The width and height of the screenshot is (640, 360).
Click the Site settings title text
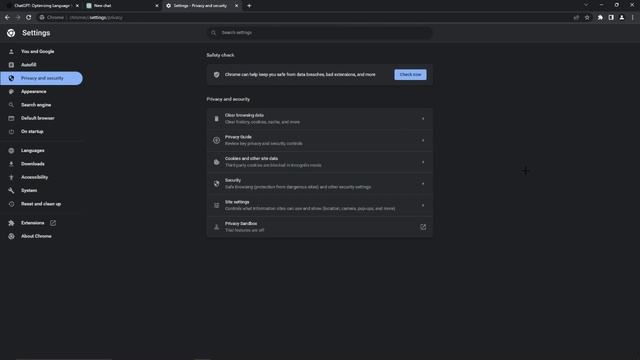coord(237,202)
